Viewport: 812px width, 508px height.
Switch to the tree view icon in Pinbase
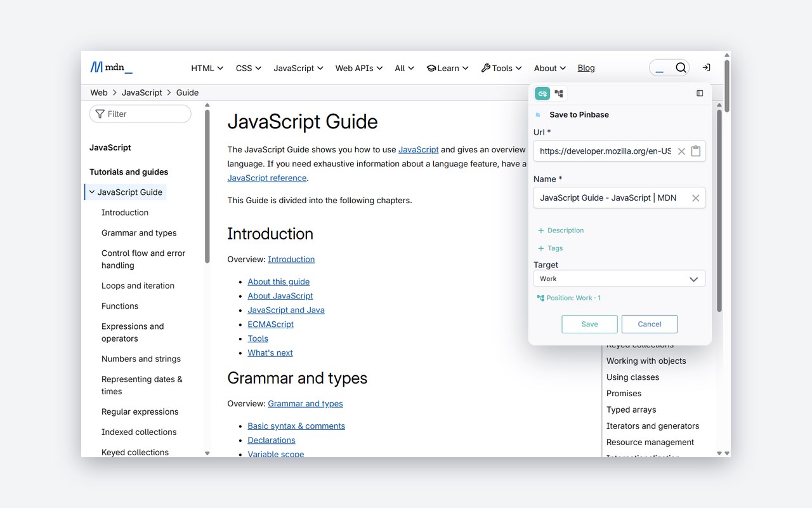[559, 93]
